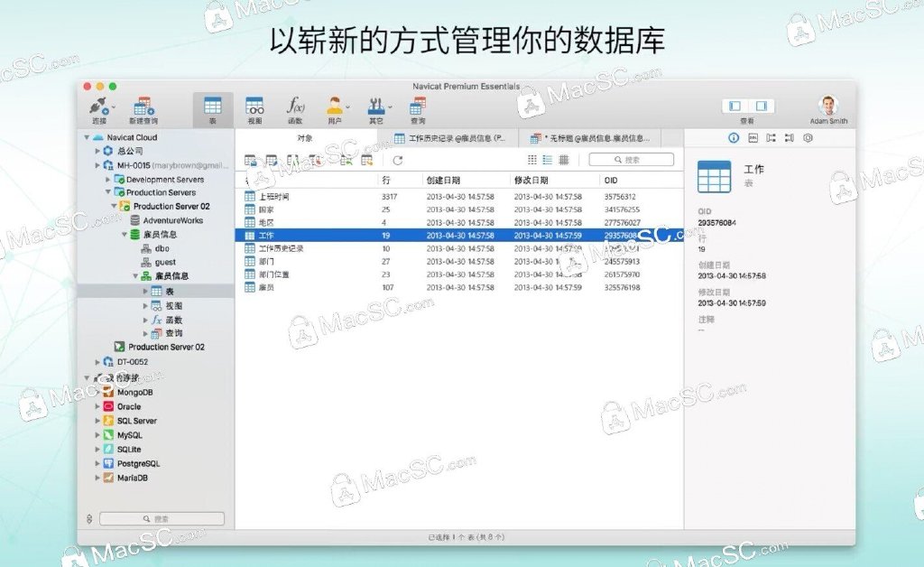
Task: Click the Delete Table icon in object toolbar
Action: click(315, 161)
